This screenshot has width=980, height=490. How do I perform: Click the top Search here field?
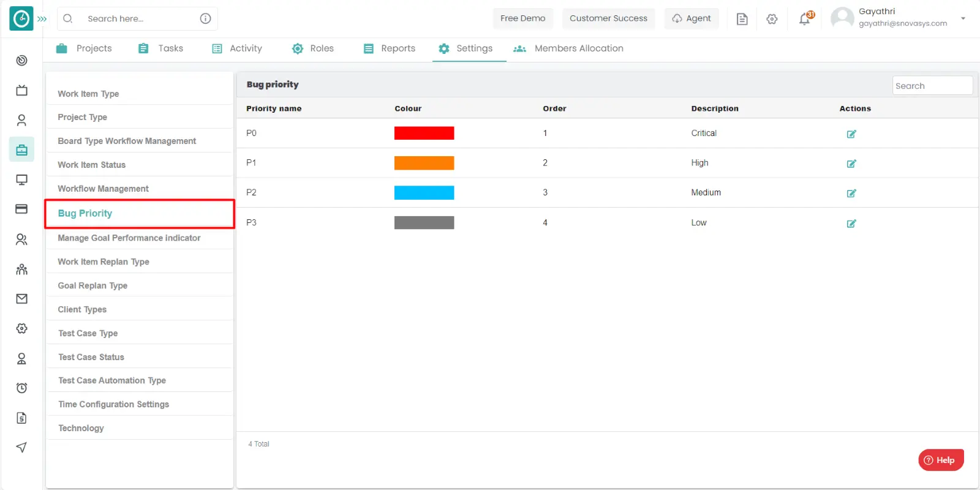tap(137, 18)
